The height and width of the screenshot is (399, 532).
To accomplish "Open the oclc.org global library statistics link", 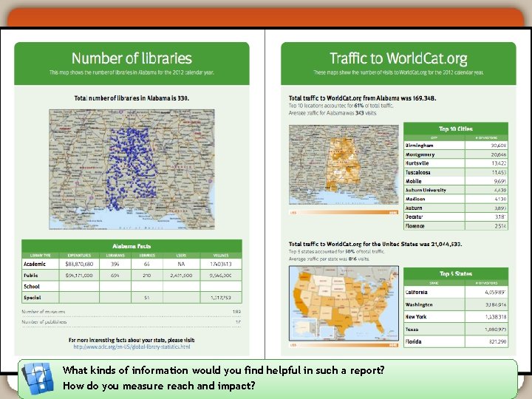I will [x=132, y=347].
